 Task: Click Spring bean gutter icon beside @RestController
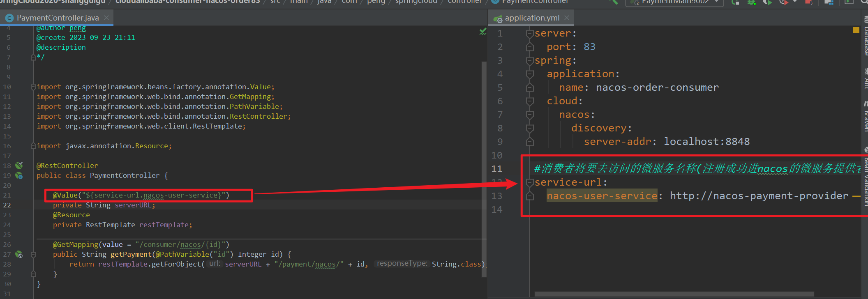[19, 166]
